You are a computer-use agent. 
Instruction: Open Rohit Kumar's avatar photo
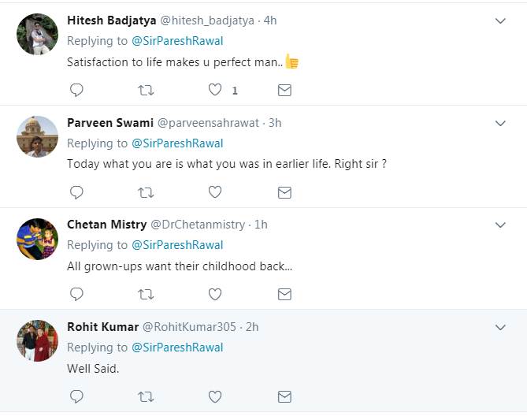point(38,340)
